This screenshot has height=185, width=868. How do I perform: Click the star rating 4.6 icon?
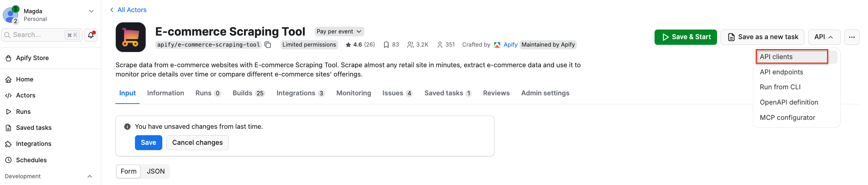(x=348, y=45)
